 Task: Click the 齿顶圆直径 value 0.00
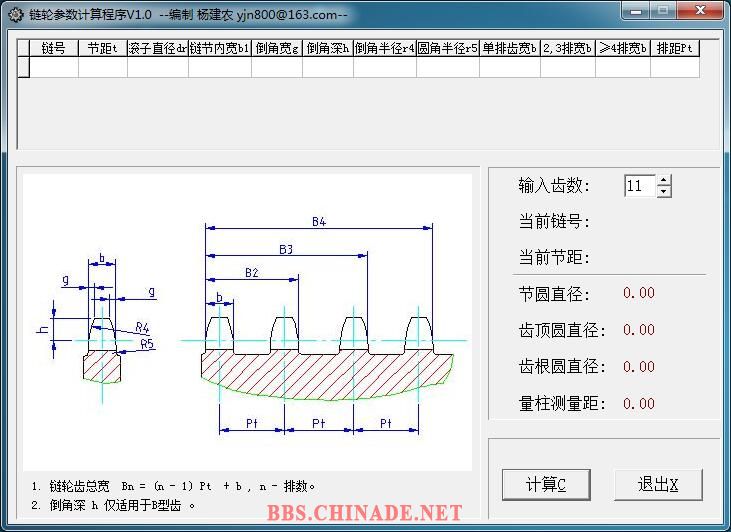click(x=639, y=330)
